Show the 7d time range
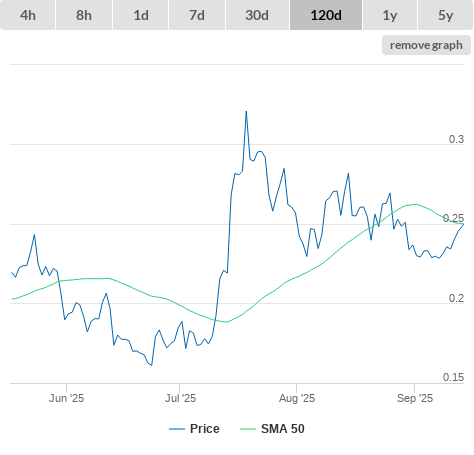The image size is (474, 455). tap(197, 15)
